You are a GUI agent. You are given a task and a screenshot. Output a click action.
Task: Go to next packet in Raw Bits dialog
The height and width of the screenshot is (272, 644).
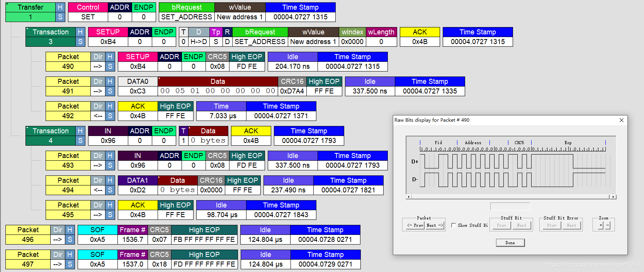(x=435, y=225)
